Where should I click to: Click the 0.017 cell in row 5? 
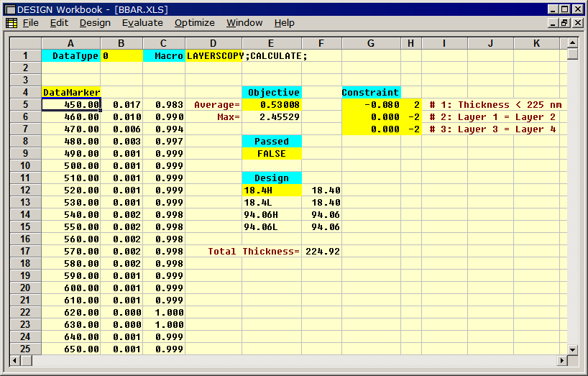click(121, 104)
